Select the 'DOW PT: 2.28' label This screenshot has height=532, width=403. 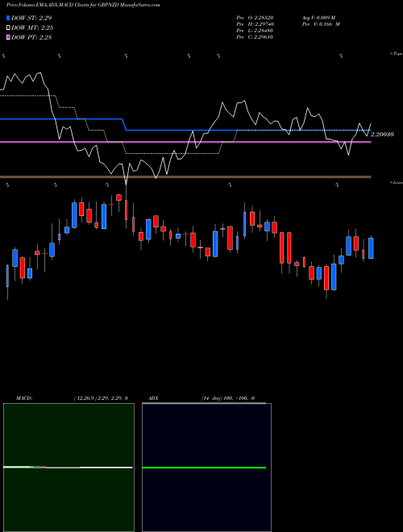click(x=31, y=37)
